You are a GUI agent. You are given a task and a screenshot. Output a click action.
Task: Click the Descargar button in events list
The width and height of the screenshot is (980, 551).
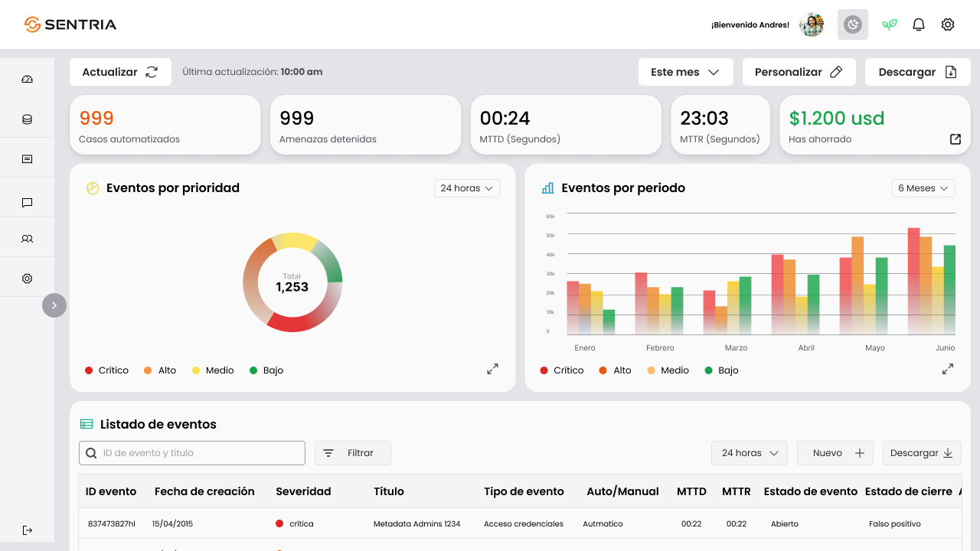[922, 453]
